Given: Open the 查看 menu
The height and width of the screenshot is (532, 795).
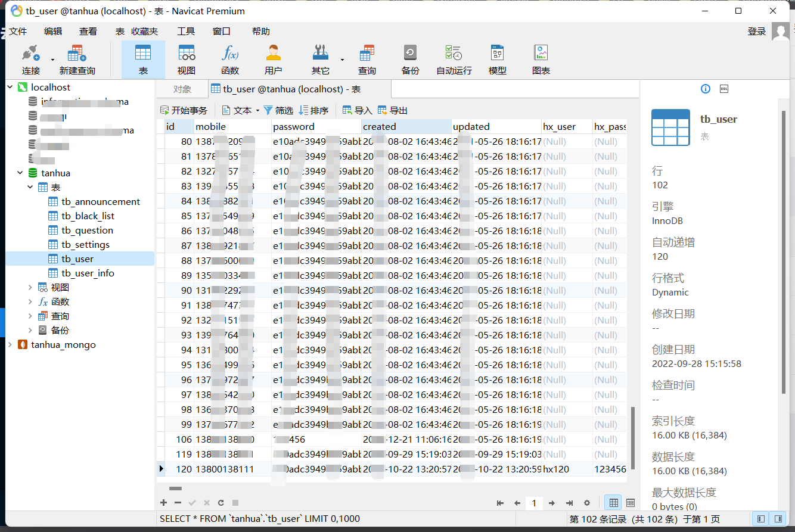Looking at the screenshot, I should [x=88, y=31].
